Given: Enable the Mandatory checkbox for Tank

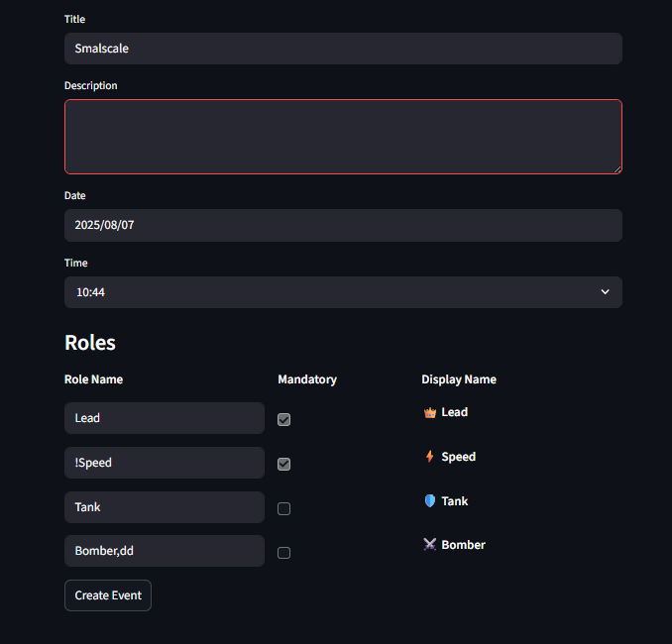Looking at the screenshot, I should tap(284, 508).
